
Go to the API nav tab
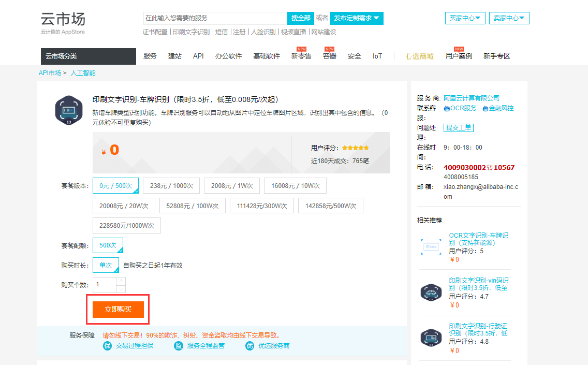pyautogui.click(x=198, y=56)
